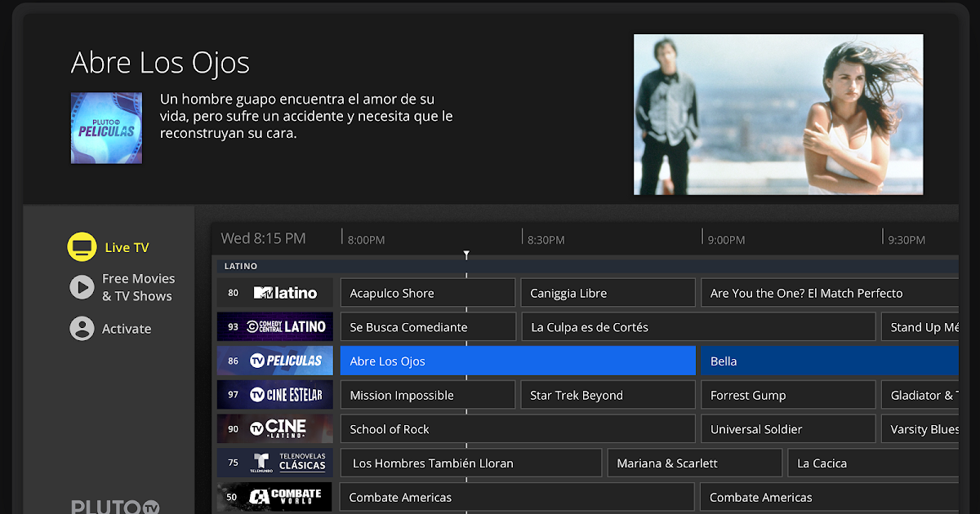The height and width of the screenshot is (514, 980).
Task: Select Pluto TV Peliculas channel 86
Action: [275, 361]
